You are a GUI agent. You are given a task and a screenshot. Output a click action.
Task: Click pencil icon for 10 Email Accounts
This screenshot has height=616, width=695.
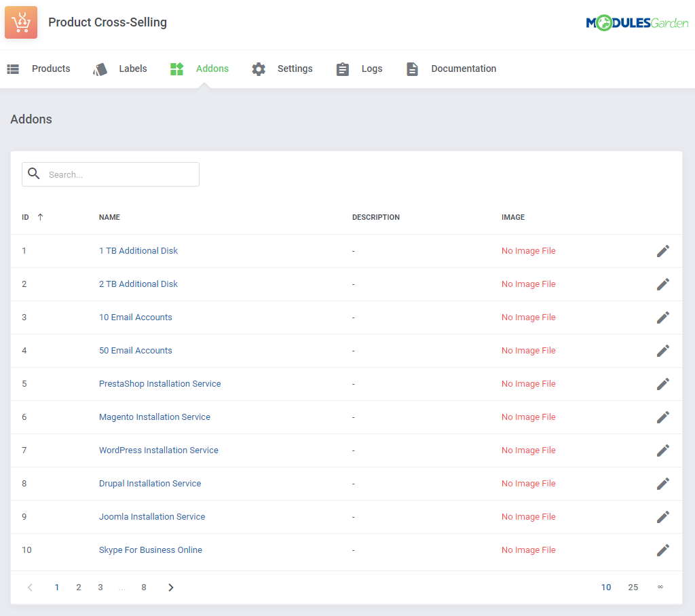click(x=662, y=317)
